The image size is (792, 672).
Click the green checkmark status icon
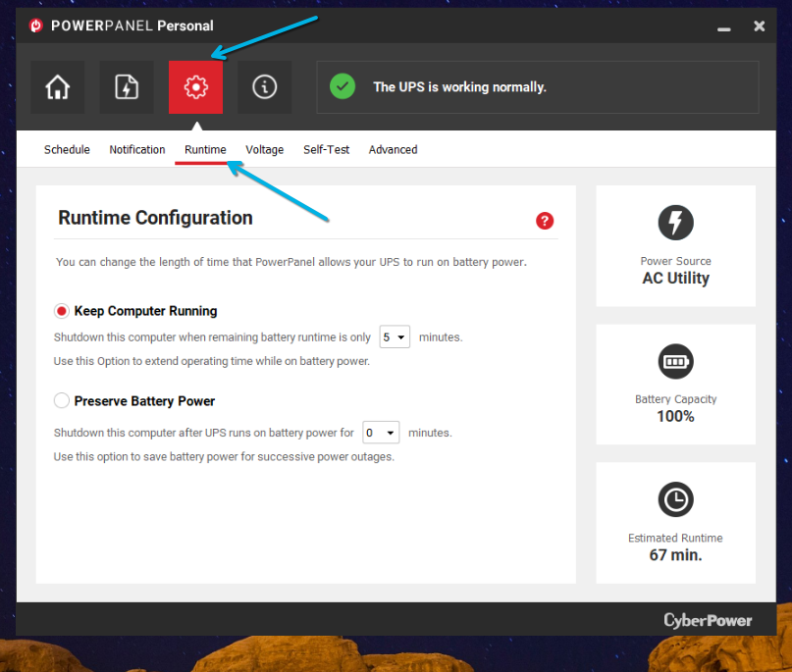(343, 86)
